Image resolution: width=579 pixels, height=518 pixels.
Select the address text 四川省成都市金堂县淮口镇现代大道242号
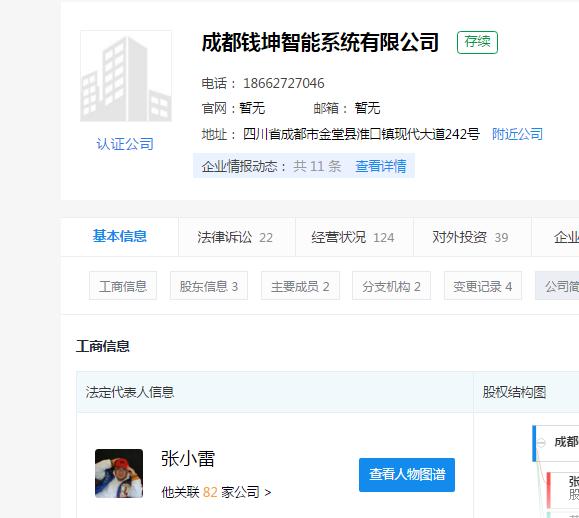pyautogui.click(x=361, y=134)
